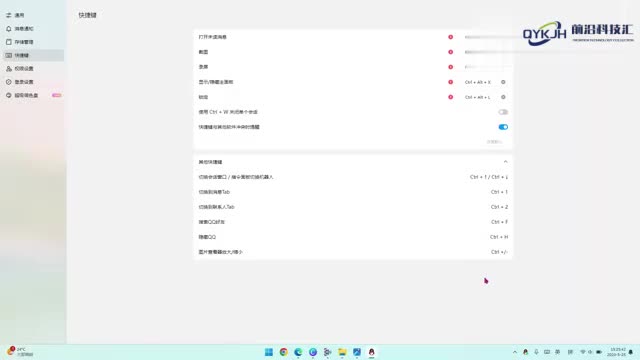
Task: Click the sliders icon beside 通用
Action: click(x=9, y=15)
